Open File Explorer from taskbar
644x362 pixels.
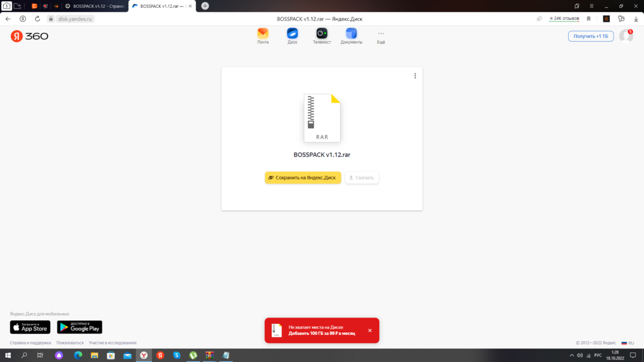(x=95, y=356)
